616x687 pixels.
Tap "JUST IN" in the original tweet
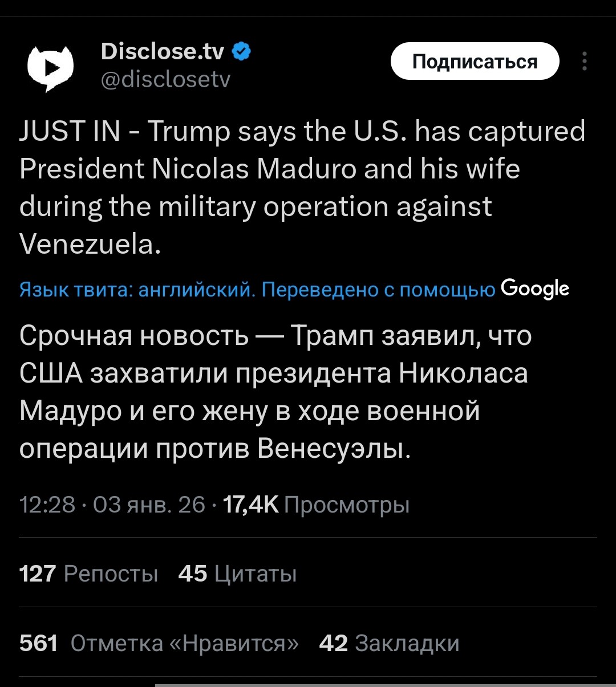70,132
